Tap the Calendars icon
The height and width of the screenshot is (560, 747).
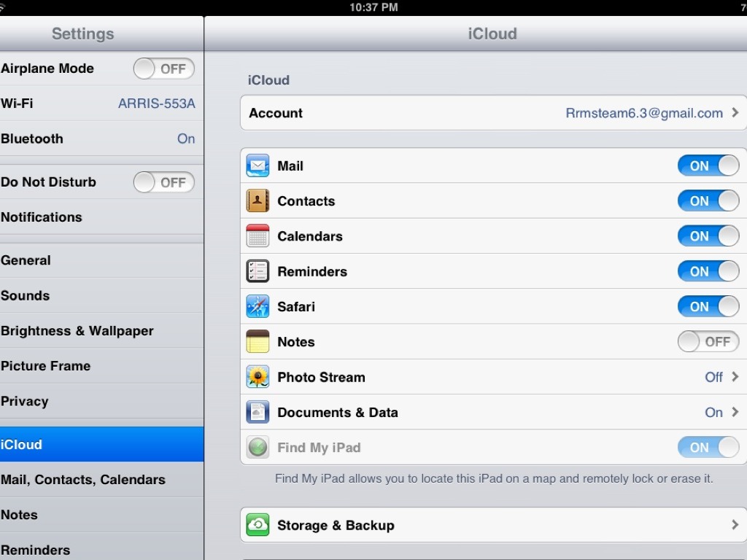pos(258,236)
